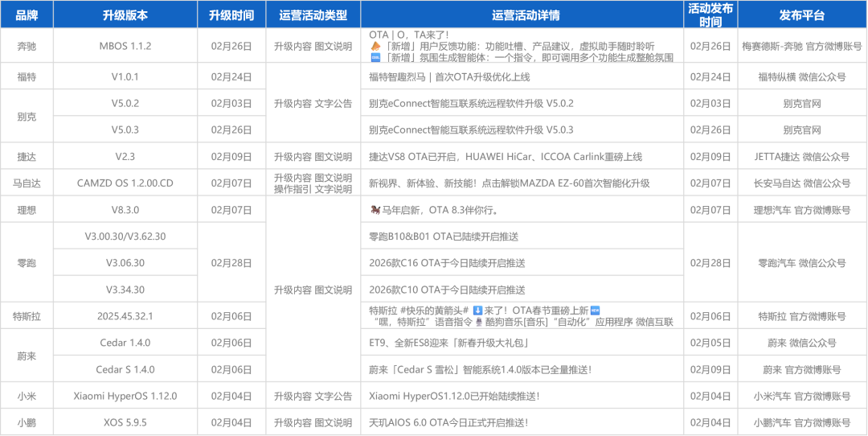This screenshot has height=436, width=868.
Task: Select the 奔驰 brand cell
Action: tap(27, 45)
